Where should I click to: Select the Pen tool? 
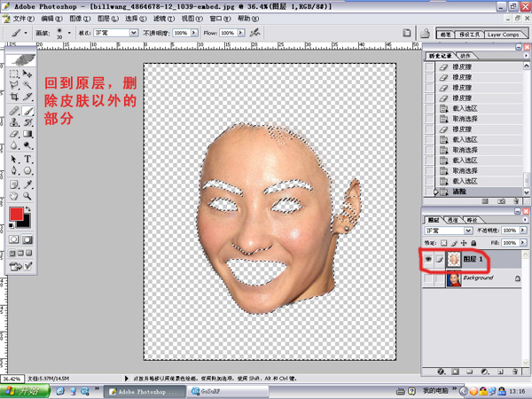point(14,170)
